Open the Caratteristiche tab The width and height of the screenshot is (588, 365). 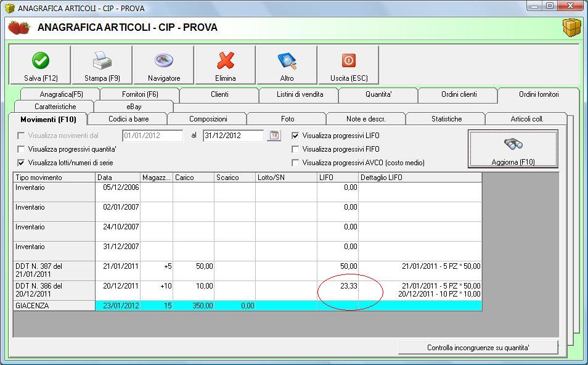pyautogui.click(x=55, y=107)
